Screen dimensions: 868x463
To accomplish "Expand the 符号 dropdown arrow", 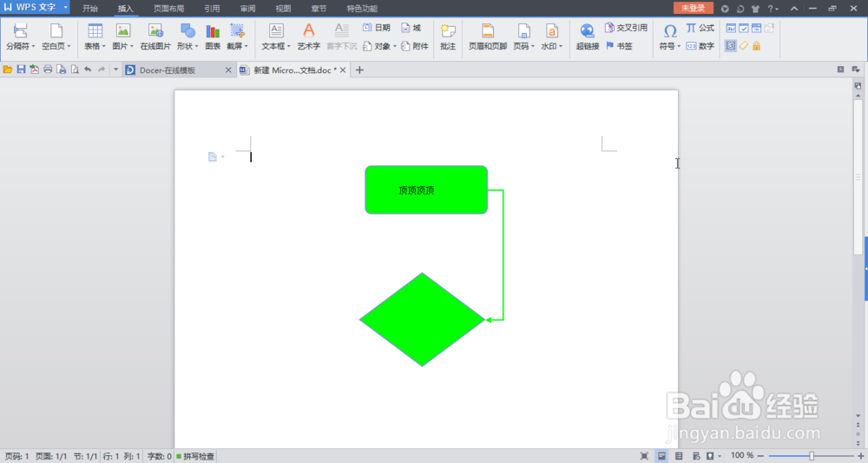I will [679, 47].
